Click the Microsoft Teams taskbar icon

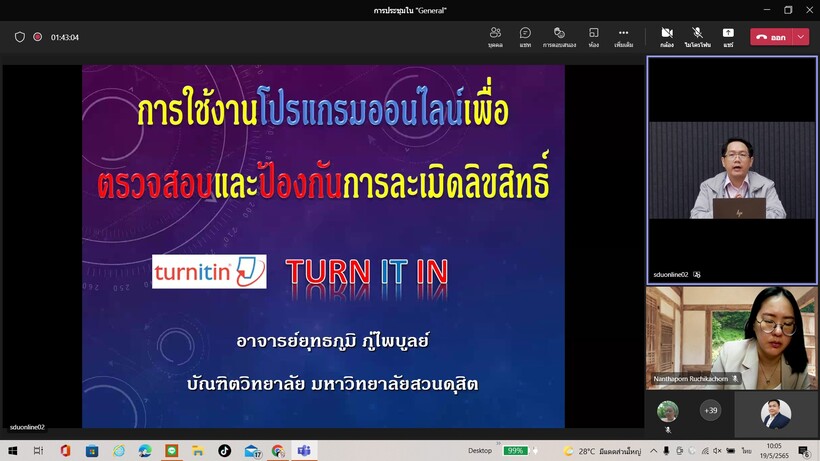click(x=304, y=451)
